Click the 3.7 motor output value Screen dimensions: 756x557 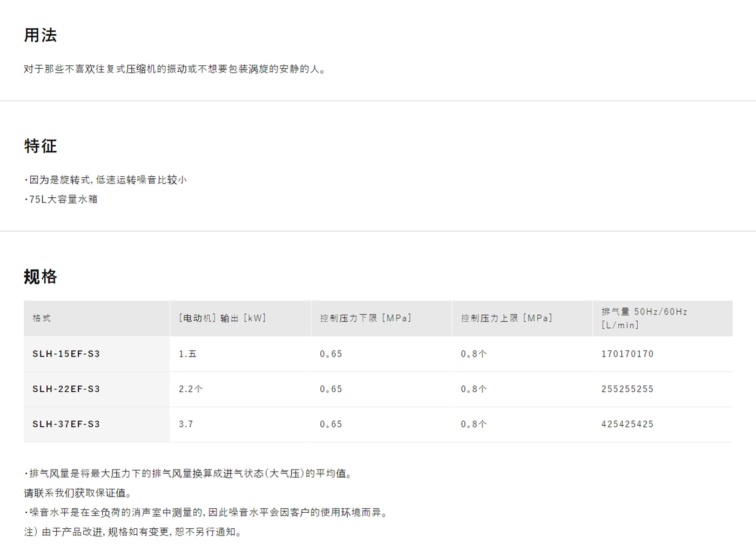186,424
